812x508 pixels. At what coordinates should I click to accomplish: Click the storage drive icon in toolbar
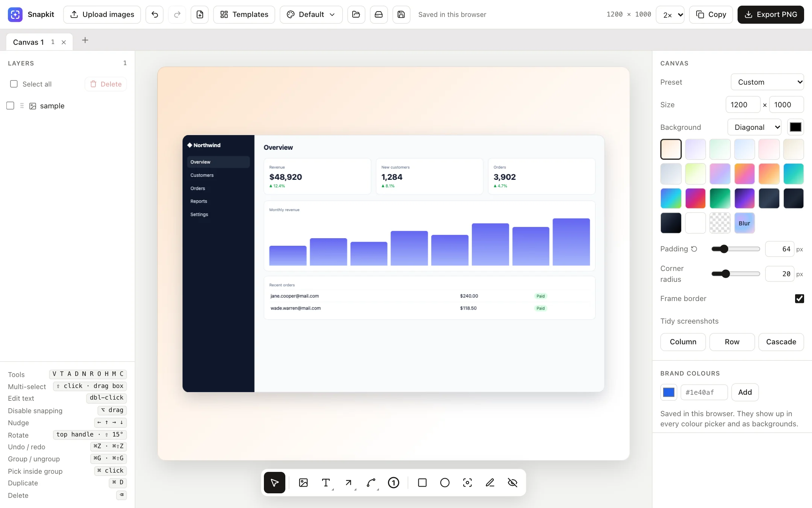[379, 14]
